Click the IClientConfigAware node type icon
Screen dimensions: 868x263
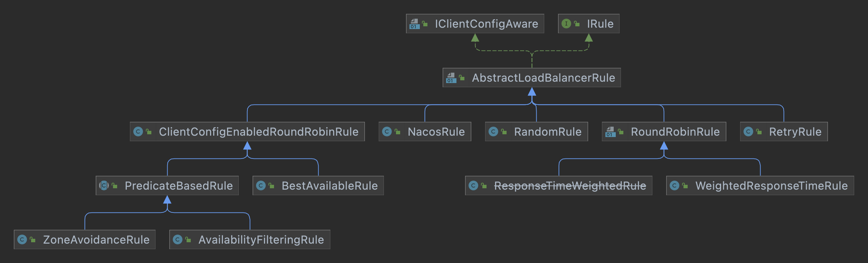pos(415,24)
